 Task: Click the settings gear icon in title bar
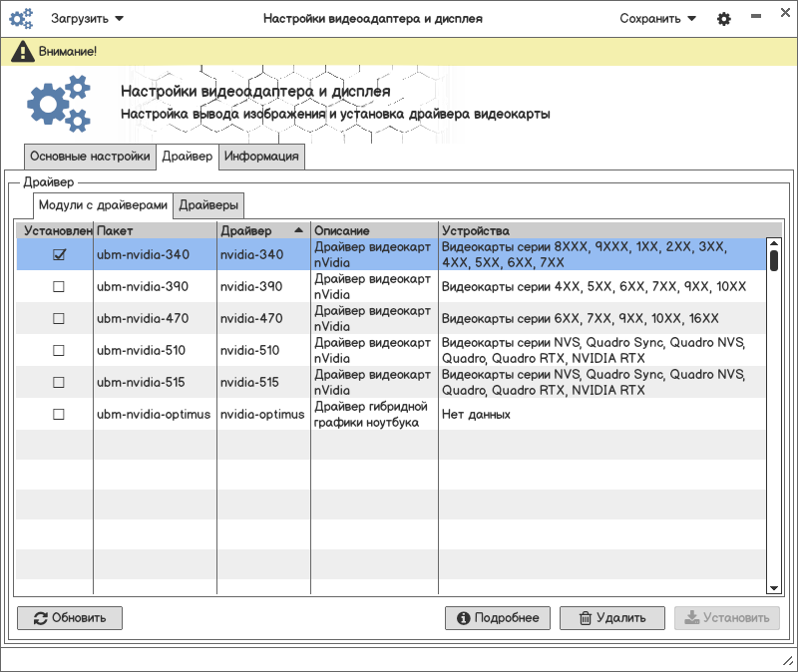724,19
